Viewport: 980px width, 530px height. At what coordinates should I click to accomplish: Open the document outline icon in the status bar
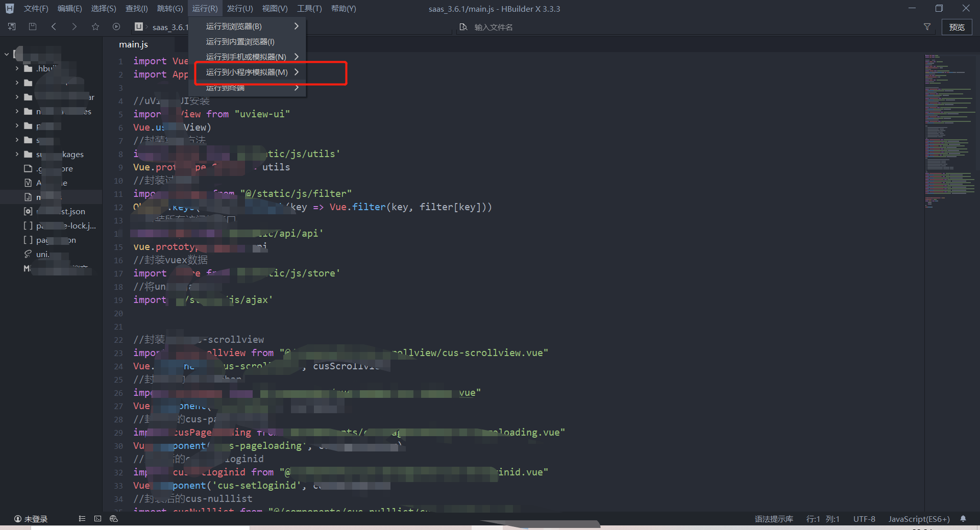[82, 519]
